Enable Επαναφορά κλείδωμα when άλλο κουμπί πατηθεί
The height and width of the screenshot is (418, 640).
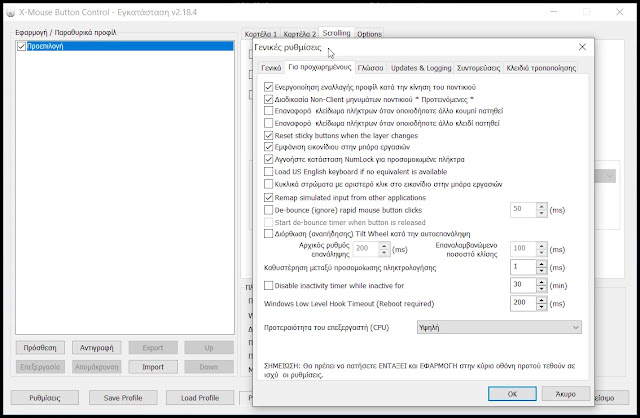tap(268, 111)
